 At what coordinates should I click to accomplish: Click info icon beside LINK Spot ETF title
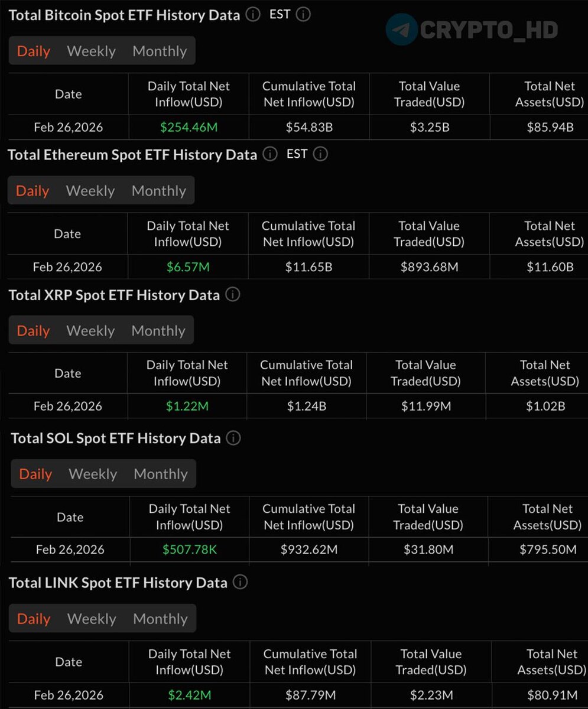coord(240,583)
